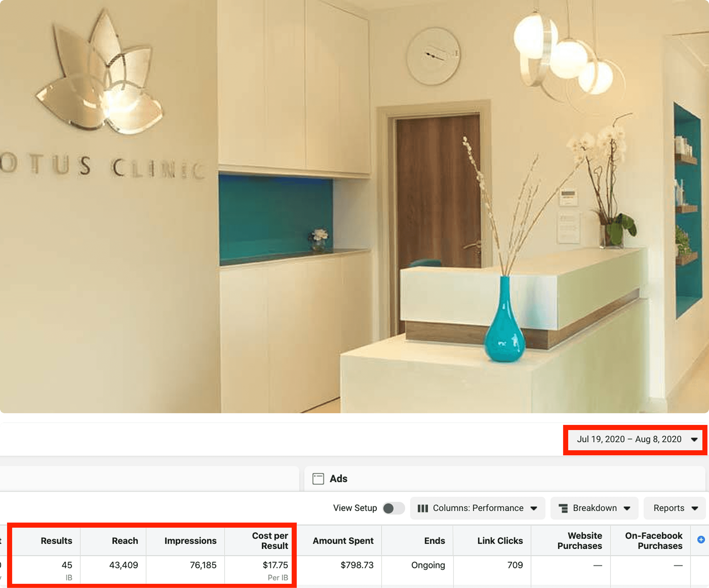The height and width of the screenshot is (588, 709).
Task: Click the Lotus Clinic reception photo
Action: 354,206
